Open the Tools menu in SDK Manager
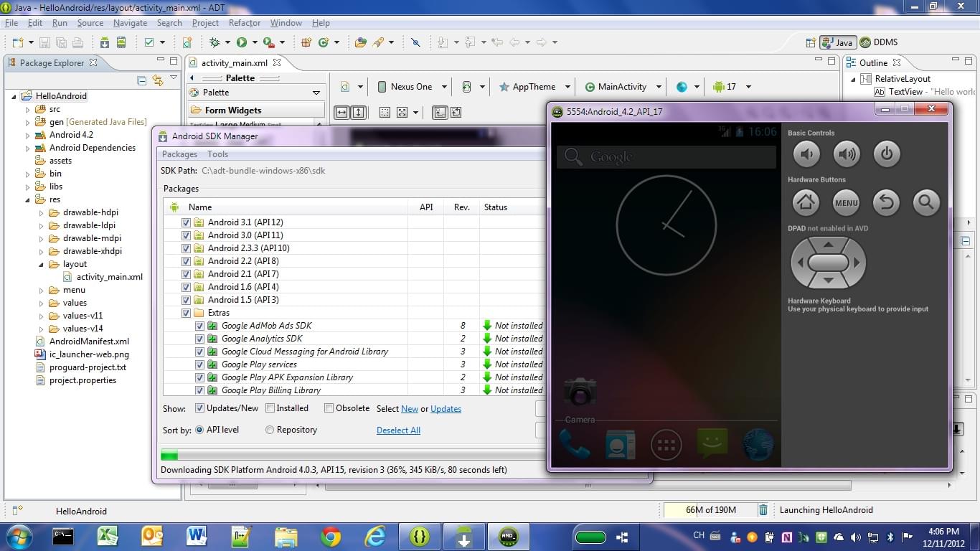 coord(217,154)
